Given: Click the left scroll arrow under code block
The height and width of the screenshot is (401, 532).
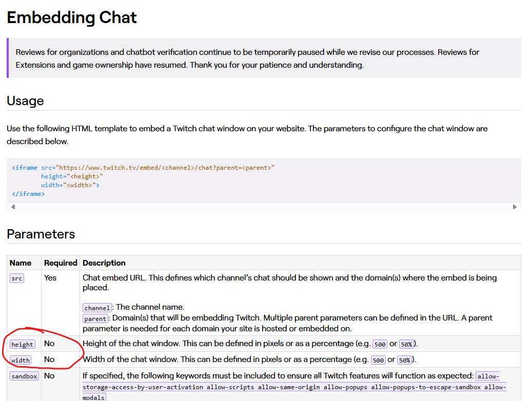Looking at the screenshot, I should tap(13, 207).
